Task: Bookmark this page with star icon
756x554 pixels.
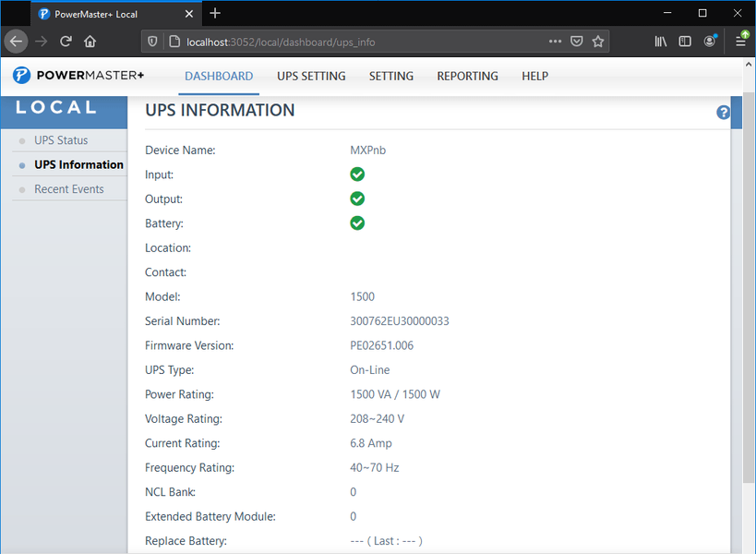Action: coord(598,42)
